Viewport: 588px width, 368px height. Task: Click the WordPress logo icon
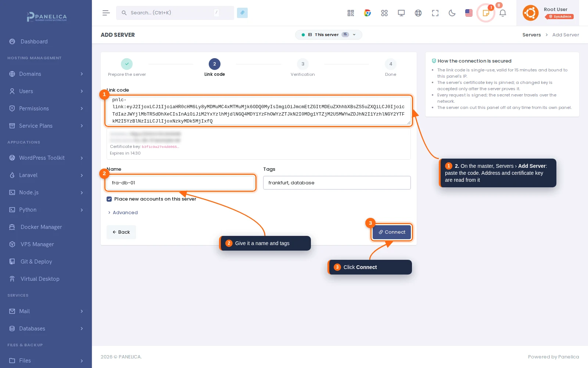pyautogui.click(x=12, y=158)
